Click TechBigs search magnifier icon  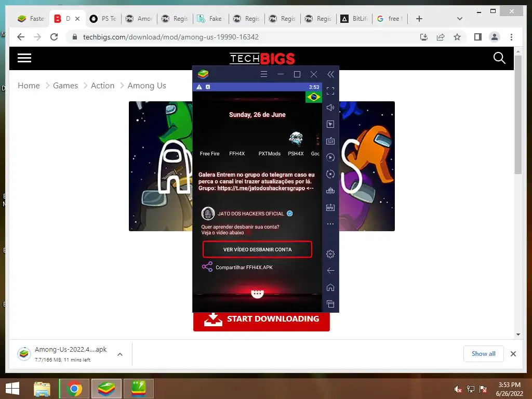coord(499,58)
